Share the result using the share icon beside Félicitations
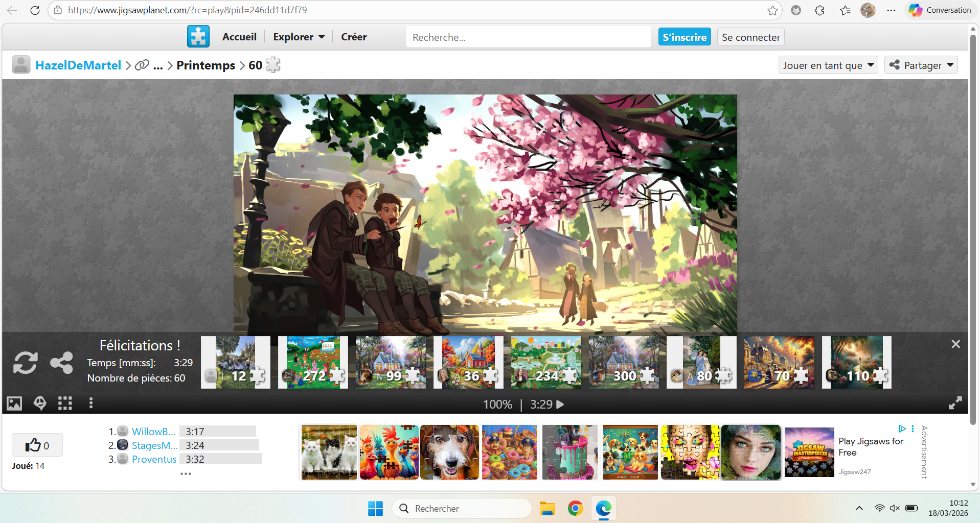The height and width of the screenshot is (523, 980). [x=61, y=363]
